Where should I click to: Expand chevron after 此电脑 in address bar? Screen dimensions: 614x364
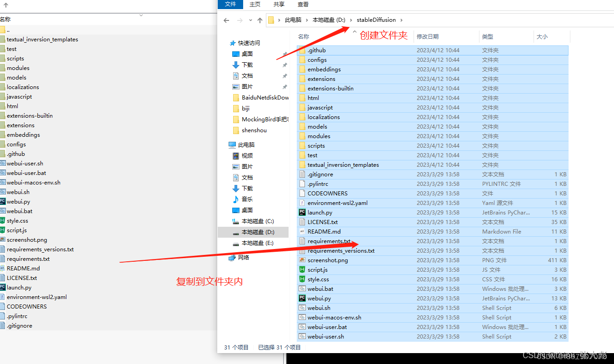coord(307,20)
